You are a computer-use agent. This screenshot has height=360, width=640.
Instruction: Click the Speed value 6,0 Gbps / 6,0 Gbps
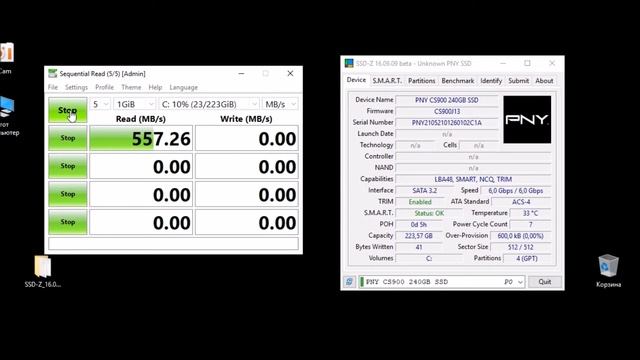(x=516, y=191)
